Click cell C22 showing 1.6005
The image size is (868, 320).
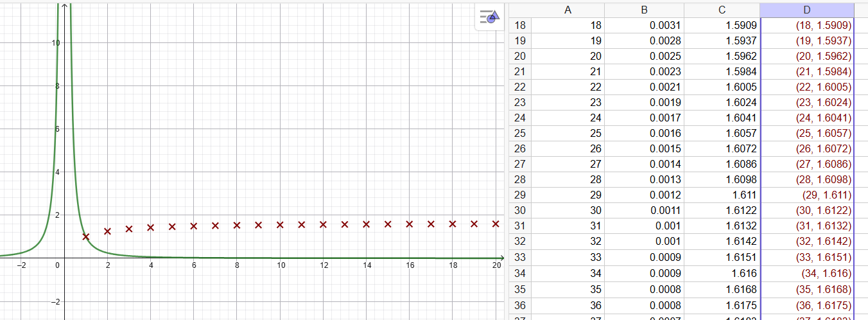[x=722, y=87]
